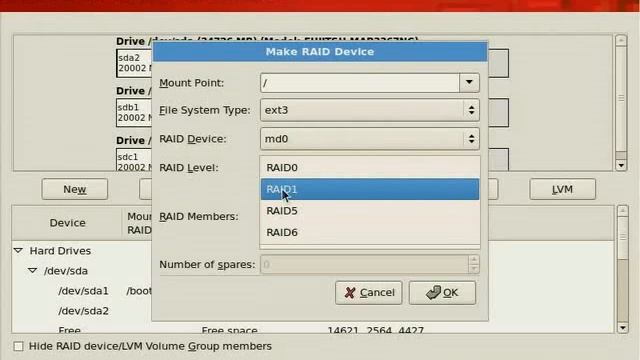Click the partition list scrollbar down arrow
This screenshot has height=360, width=640.
click(x=622, y=328)
